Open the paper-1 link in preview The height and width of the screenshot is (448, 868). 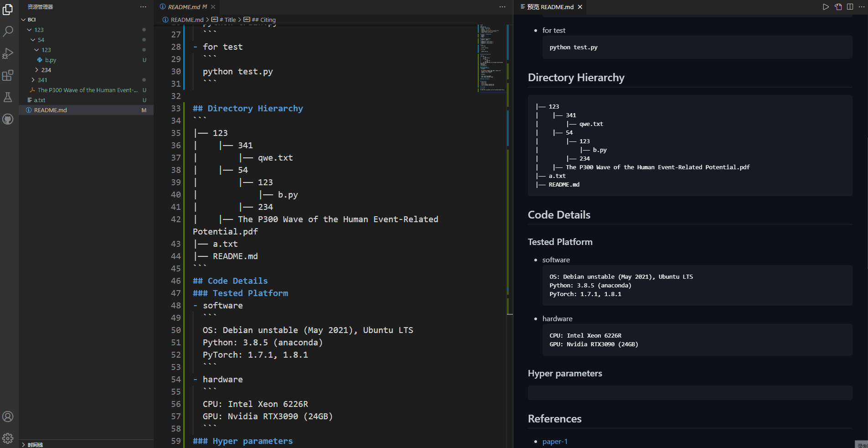555,441
